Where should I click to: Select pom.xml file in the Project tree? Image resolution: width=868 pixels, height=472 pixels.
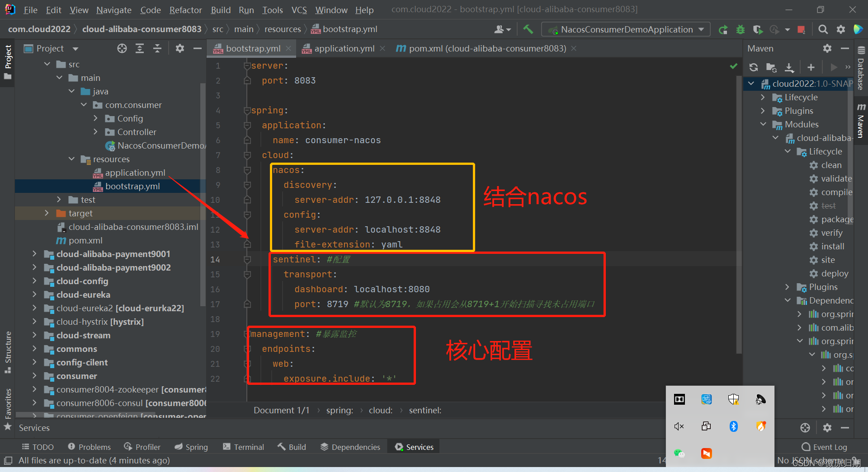(x=85, y=240)
